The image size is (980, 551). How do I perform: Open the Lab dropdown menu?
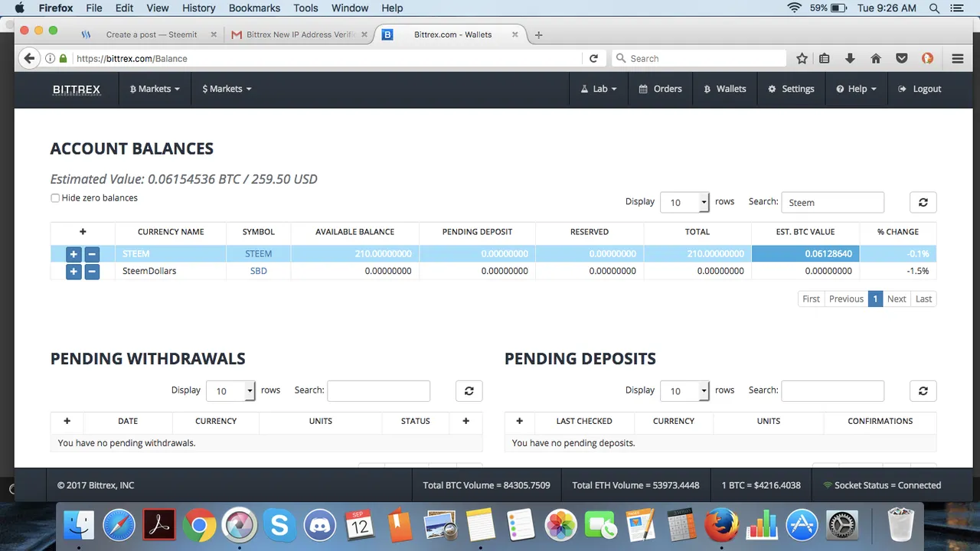(x=599, y=89)
